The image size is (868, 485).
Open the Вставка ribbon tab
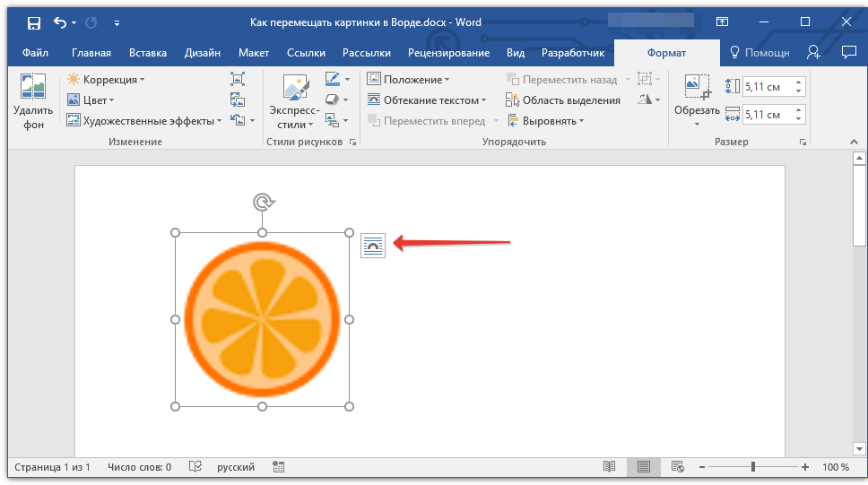(x=148, y=53)
